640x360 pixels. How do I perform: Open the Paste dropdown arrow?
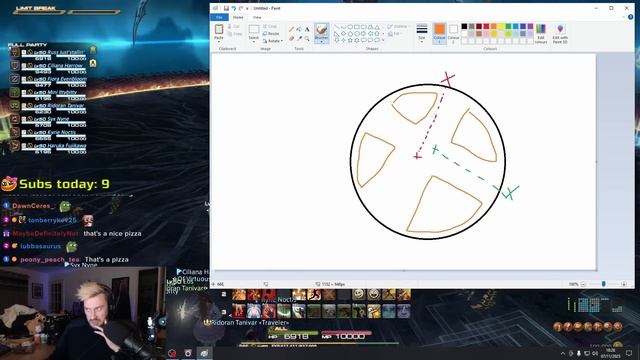[x=219, y=42]
